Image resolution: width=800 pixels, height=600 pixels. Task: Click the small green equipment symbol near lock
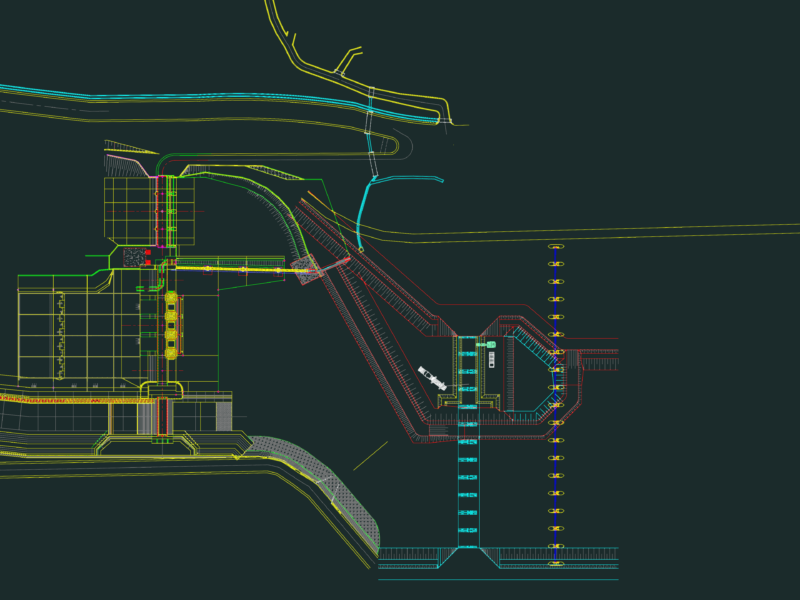click(490, 345)
